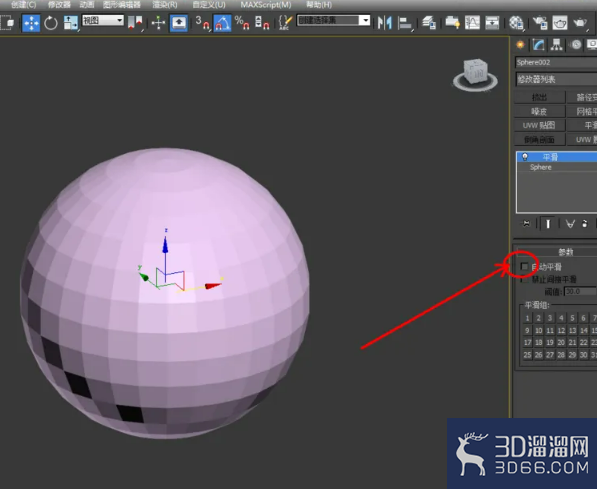
Task: Click the 阈值 threshold value field
Action: pos(579,291)
